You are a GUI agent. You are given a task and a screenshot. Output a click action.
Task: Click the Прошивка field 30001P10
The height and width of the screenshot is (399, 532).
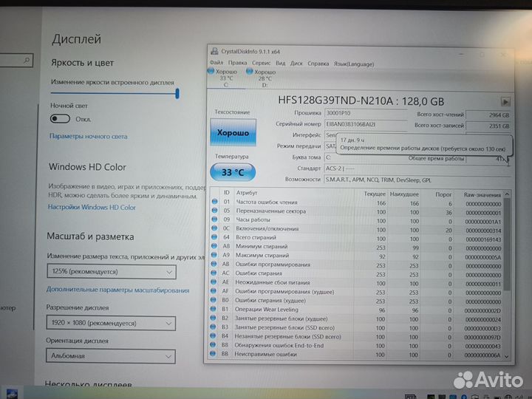(366, 113)
